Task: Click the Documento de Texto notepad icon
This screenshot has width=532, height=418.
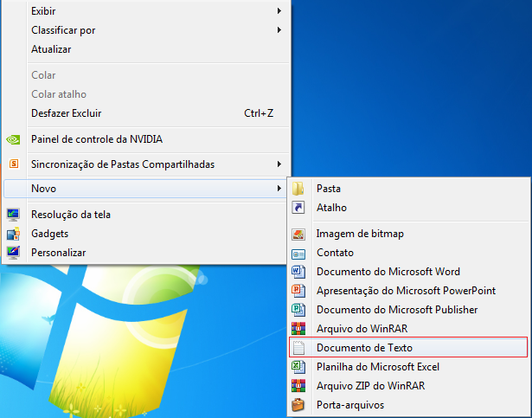Action: pyautogui.click(x=298, y=348)
